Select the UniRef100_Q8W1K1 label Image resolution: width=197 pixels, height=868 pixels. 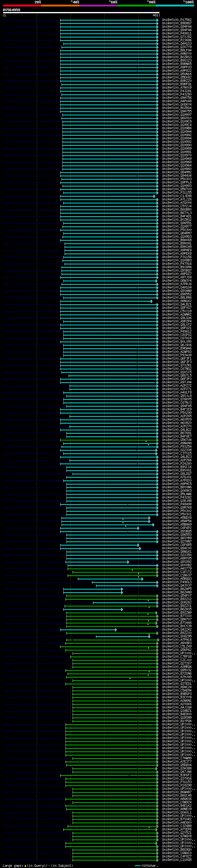coord(176,552)
